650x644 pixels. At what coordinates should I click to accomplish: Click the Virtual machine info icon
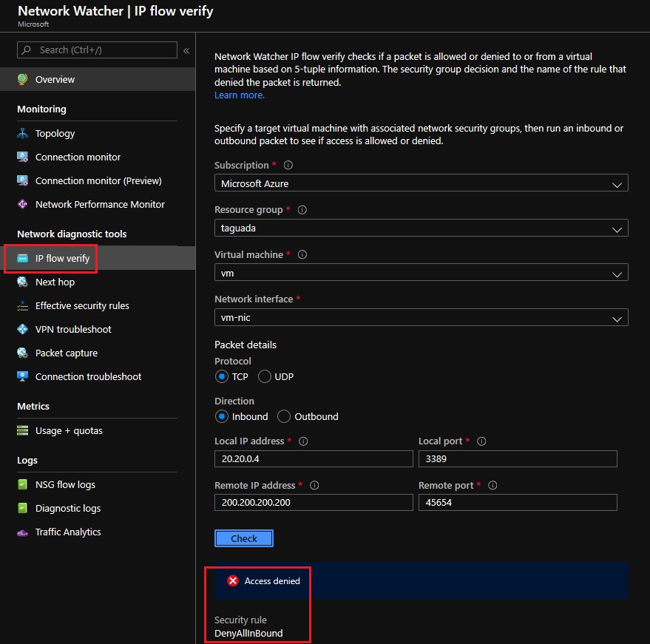302,254
